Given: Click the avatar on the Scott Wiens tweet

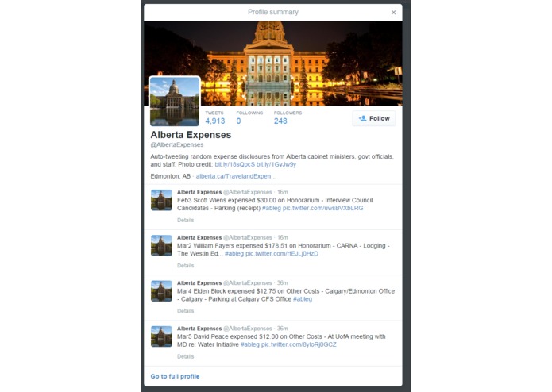Looking at the screenshot, I should tap(161, 200).
